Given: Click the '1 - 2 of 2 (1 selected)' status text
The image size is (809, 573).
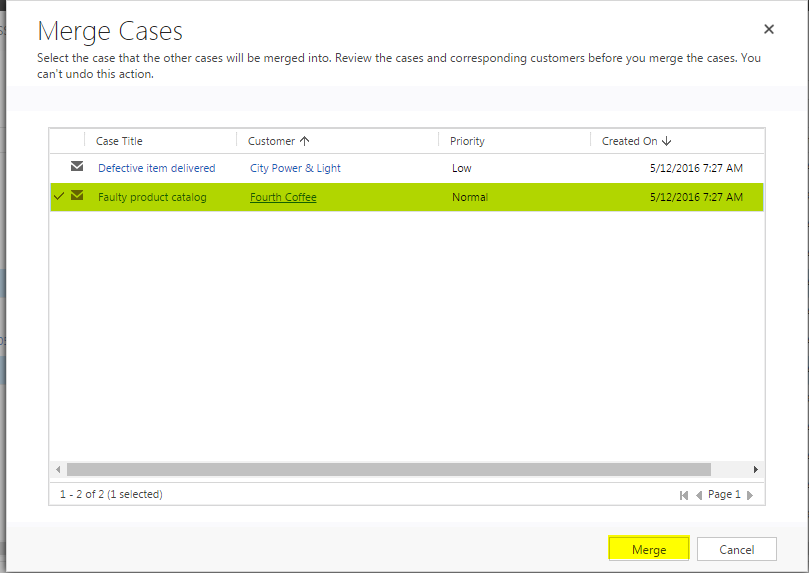Looking at the screenshot, I should [111, 494].
